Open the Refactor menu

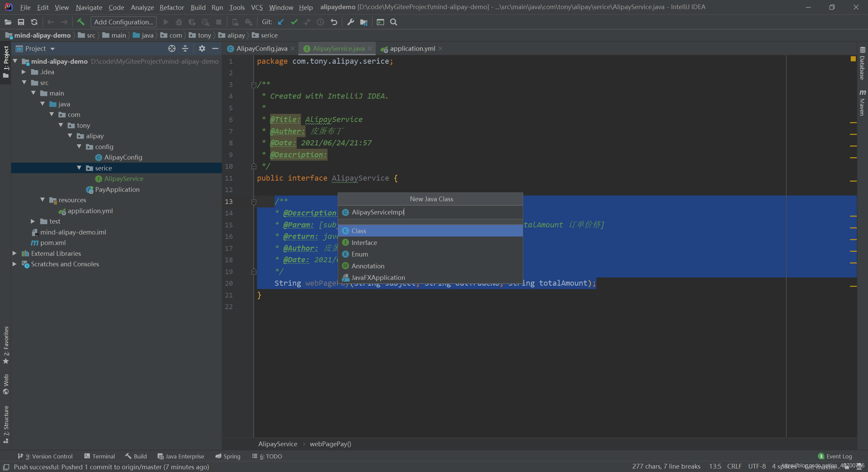(x=172, y=7)
